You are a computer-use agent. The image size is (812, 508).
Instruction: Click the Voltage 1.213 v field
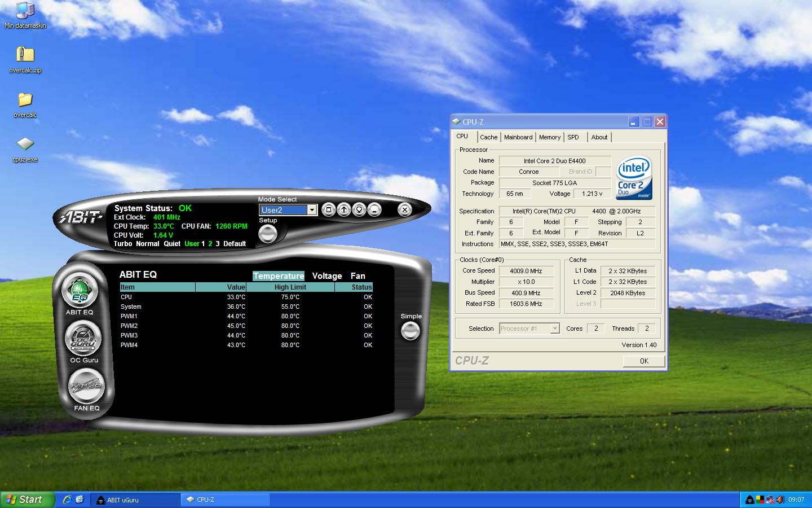click(592, 194)
